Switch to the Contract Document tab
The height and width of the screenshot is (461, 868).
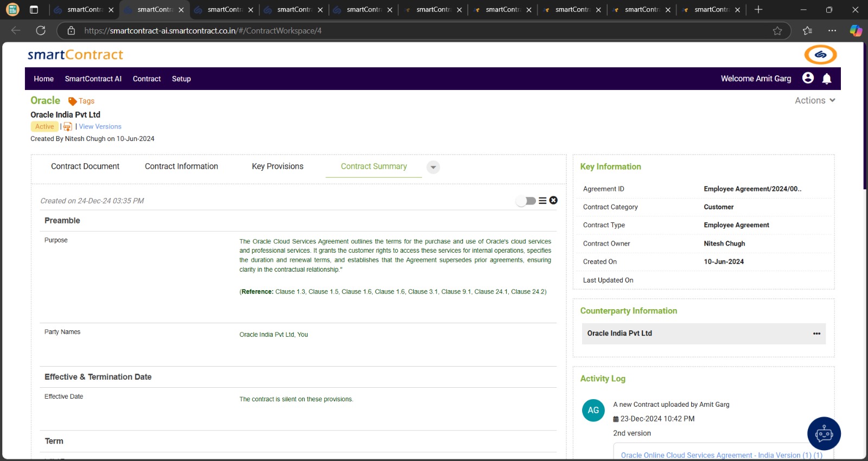click(85, 167)
